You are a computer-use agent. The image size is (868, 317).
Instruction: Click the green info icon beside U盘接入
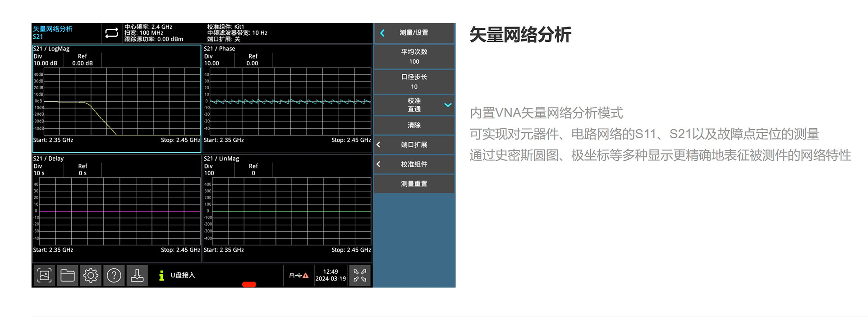click(161, 275)
